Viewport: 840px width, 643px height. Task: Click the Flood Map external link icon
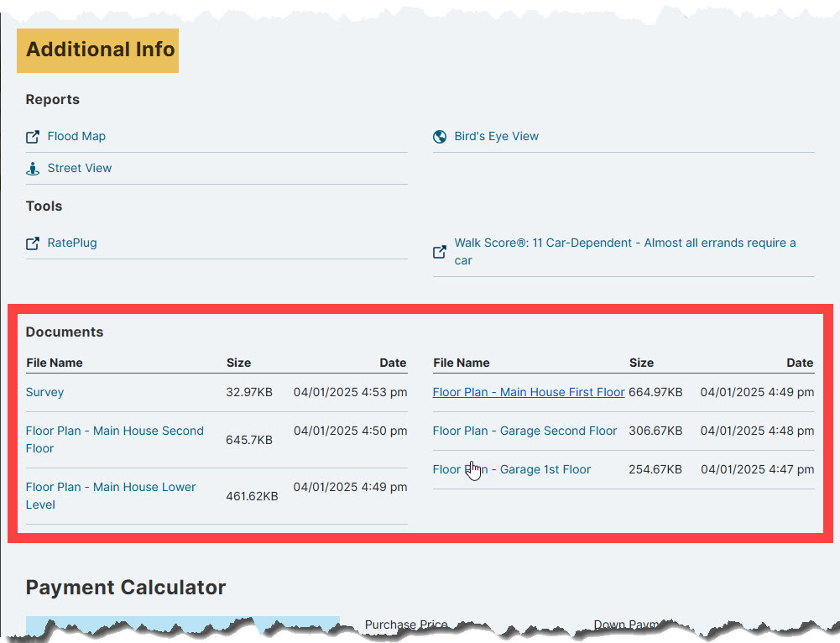(x=33, y=137)
